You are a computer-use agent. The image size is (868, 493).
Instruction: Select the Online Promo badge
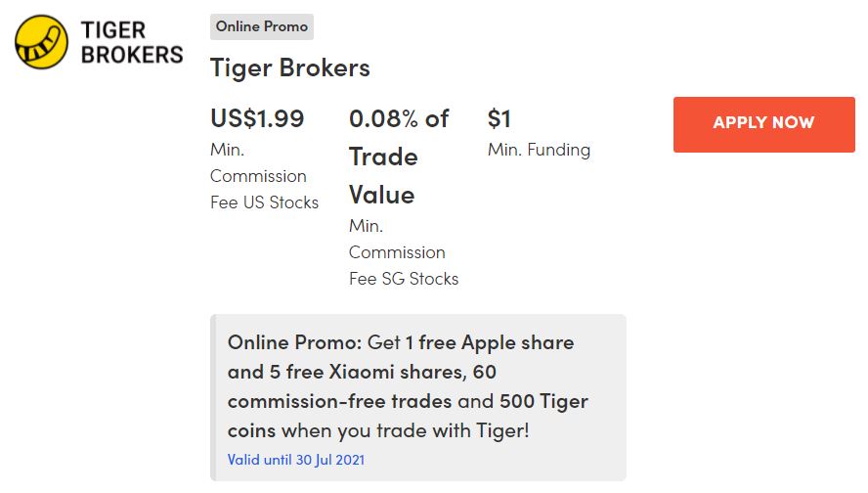click(262, 26)
